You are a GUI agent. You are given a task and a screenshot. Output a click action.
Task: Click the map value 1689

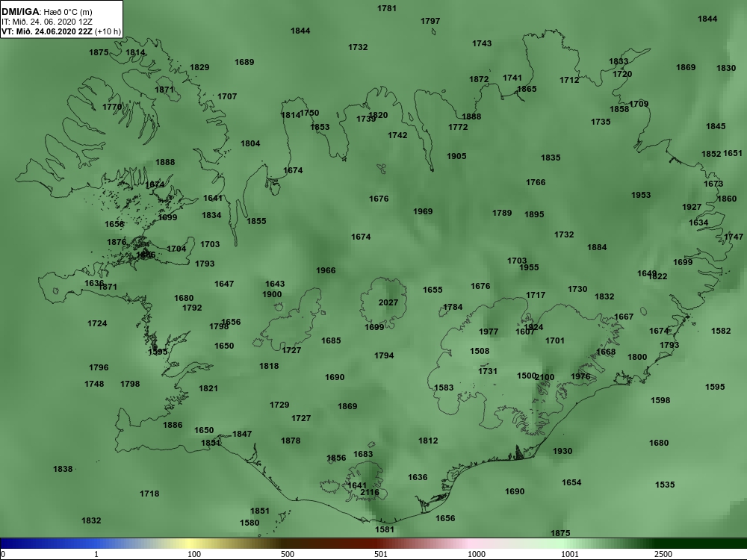click(x=244, y=62)
